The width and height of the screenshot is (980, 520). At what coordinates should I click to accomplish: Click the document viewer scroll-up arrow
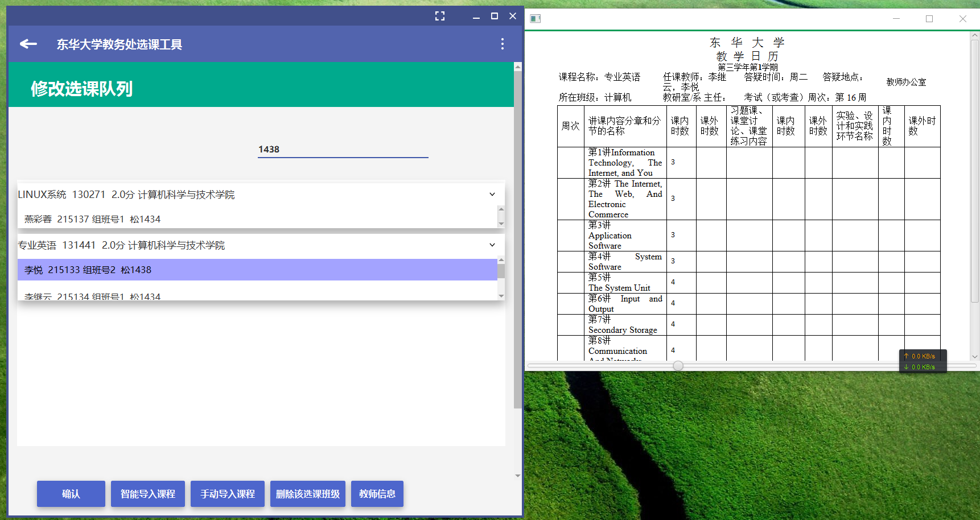point(974,35)
